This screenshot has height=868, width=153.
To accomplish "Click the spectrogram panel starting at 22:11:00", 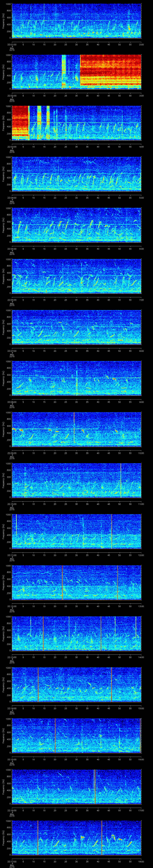I will 76,531.
